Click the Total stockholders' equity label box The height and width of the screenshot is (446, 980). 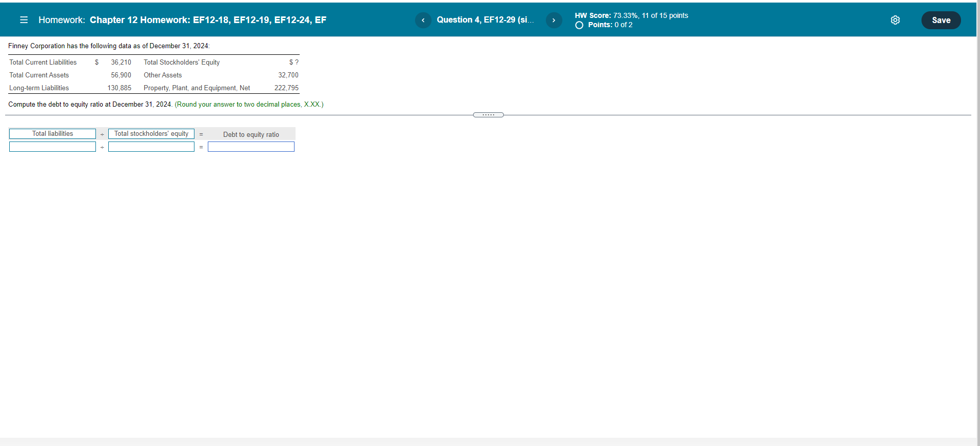[x=151, y=134]
